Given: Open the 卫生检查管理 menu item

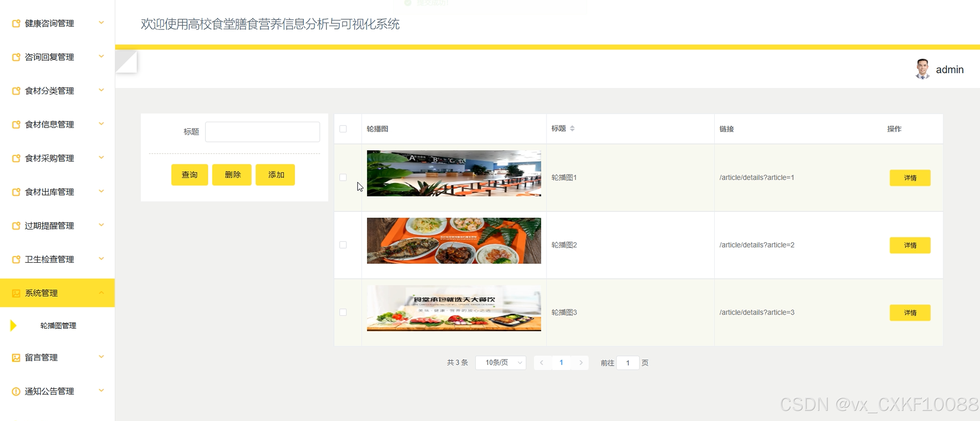Looking at the screenshot, I should click(x=49, y=260).
